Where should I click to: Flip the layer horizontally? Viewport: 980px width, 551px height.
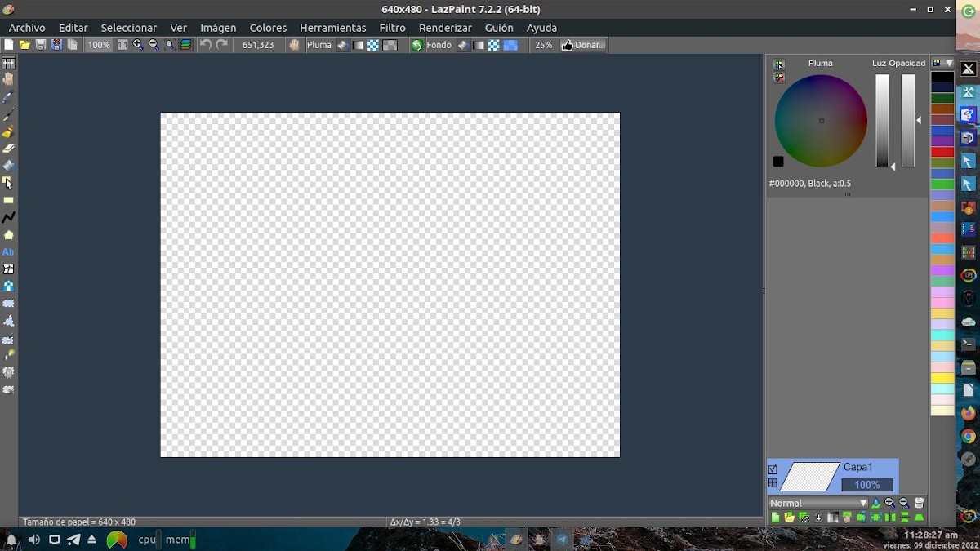(890, 518)
